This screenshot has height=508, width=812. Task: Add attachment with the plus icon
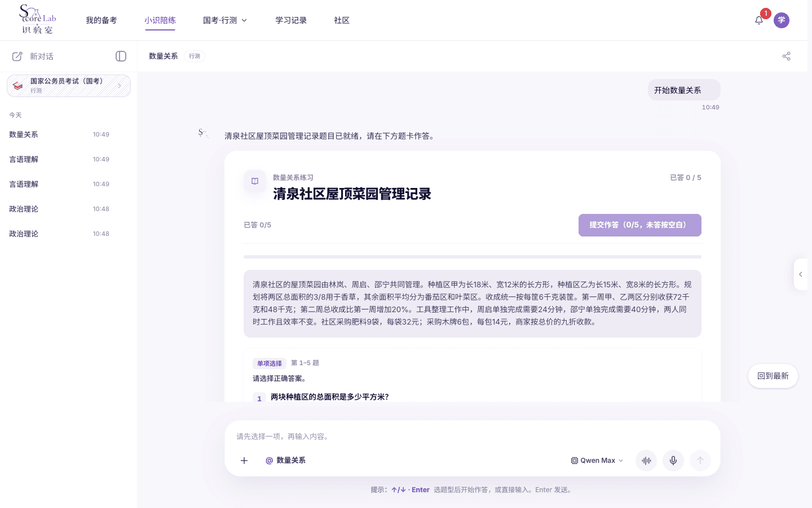[244, 461]
